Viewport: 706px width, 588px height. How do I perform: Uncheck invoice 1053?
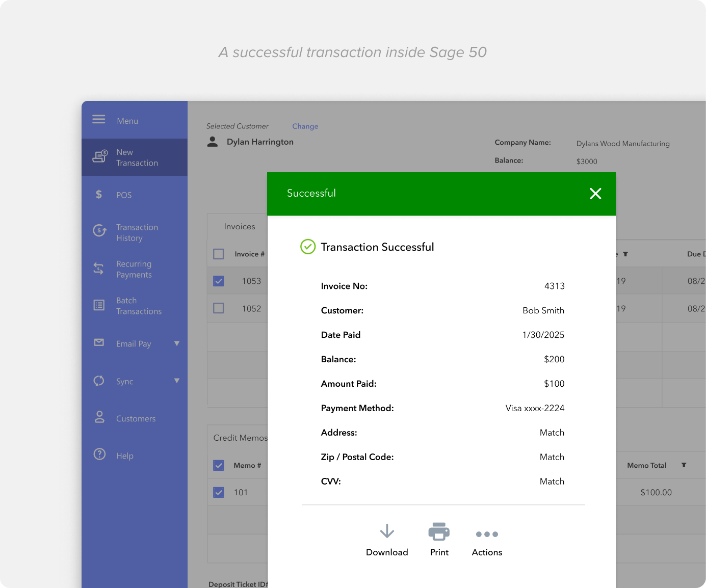tap(218, 281)
